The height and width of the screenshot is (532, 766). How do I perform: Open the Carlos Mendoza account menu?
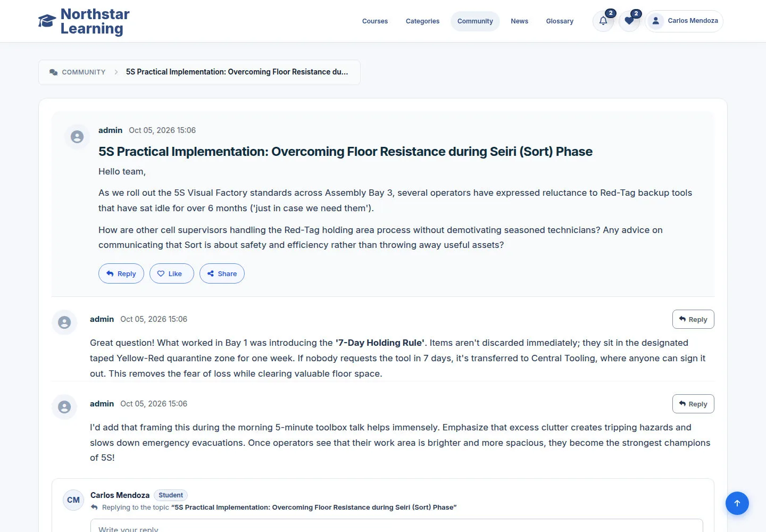[684, 21]
